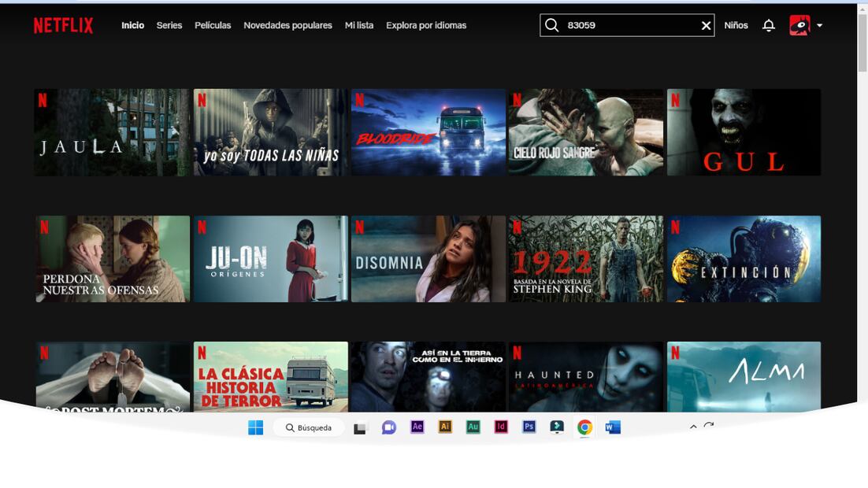
Task: Open the Jaula title thumbnail
Action: pyautogui.click(x=112, y=132)
